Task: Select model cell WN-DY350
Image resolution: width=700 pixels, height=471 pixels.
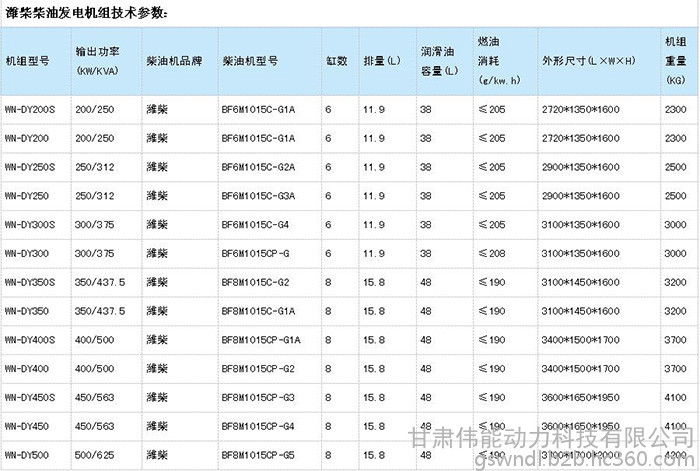Action: (27, 311)
